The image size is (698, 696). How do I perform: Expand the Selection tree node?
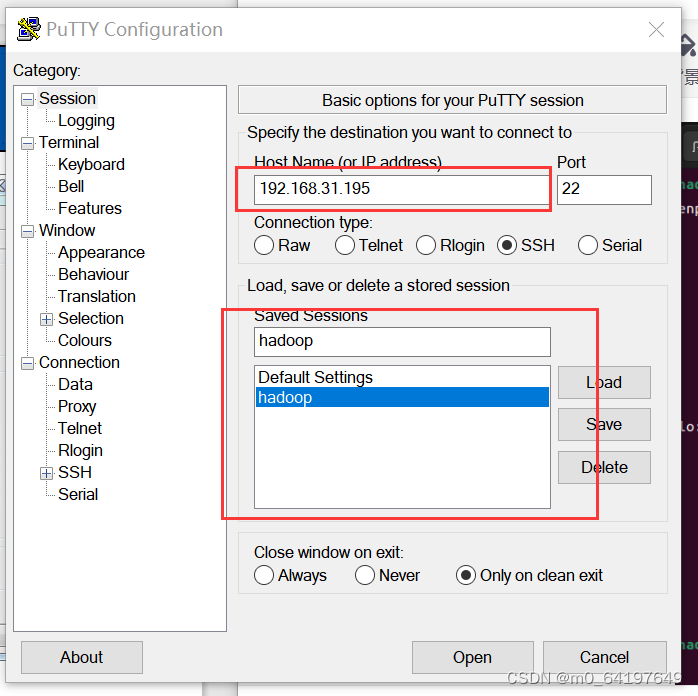pos(47,320)
